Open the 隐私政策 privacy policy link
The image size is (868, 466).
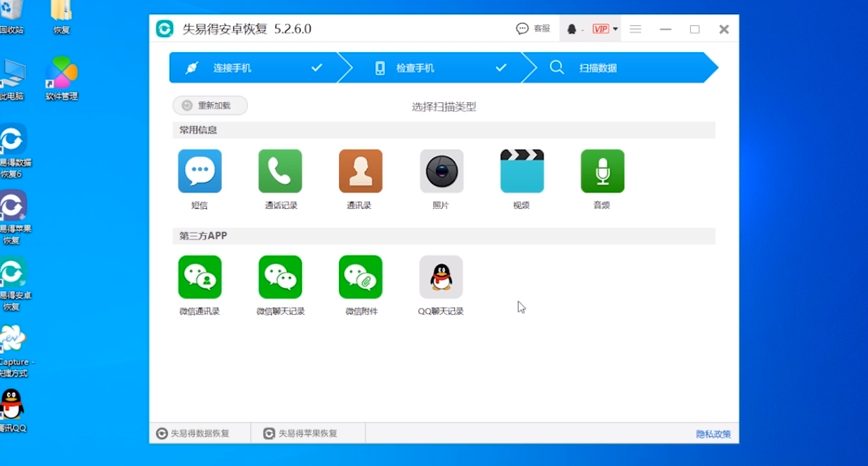point(713,434)
